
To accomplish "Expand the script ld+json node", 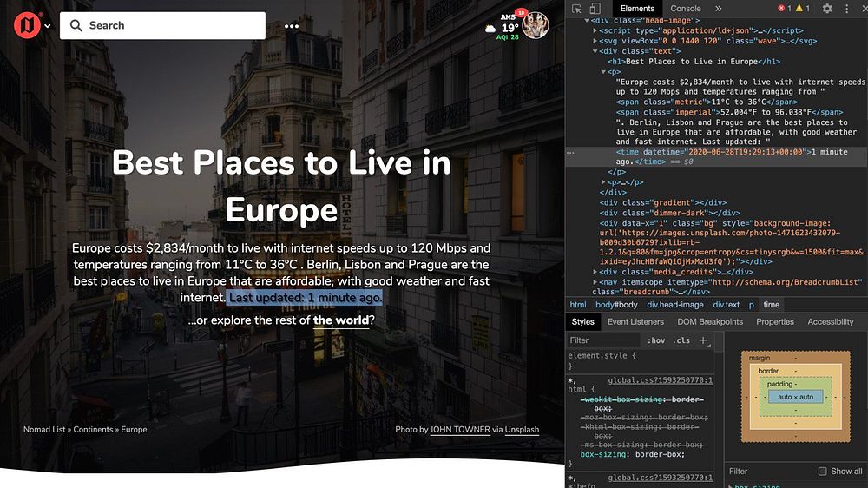I will click(x=595, y=30).
